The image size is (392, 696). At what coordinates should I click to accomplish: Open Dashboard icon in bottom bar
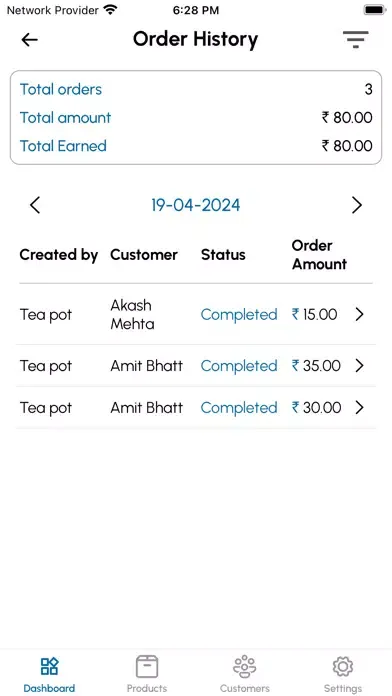coord(49,666)
